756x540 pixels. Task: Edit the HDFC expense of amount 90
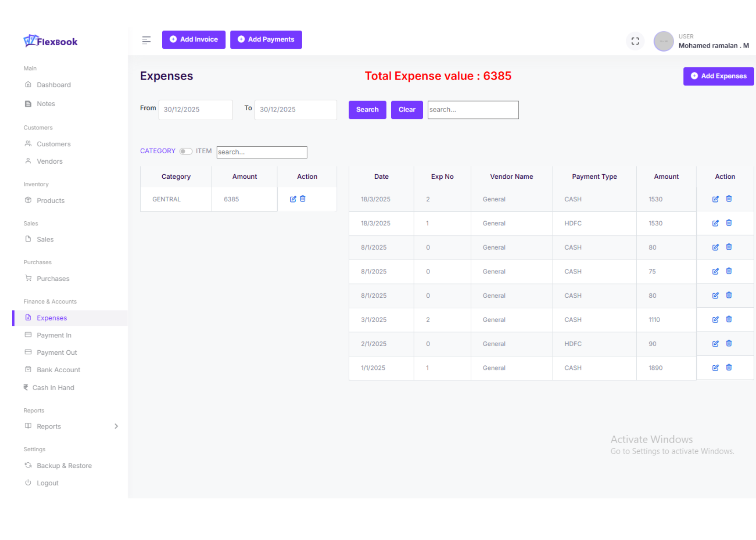click(x=715, y=343)
